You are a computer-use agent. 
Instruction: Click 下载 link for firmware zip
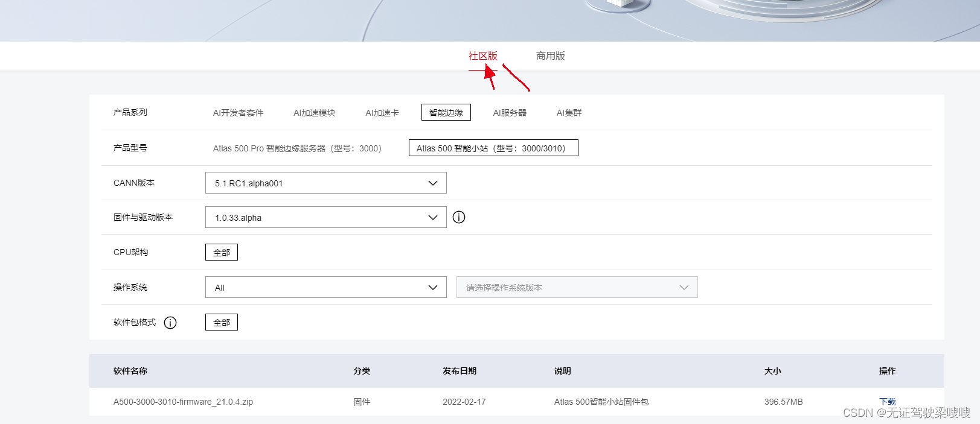coord(888,402)
